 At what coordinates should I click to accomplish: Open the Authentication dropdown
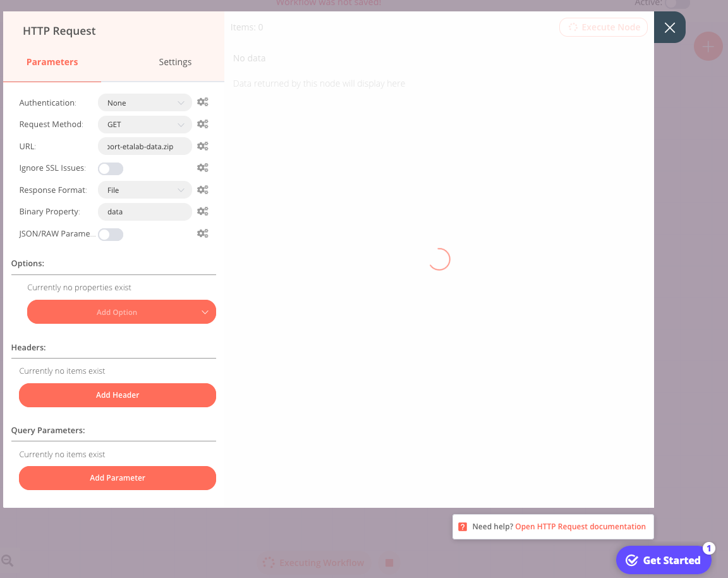144,102
